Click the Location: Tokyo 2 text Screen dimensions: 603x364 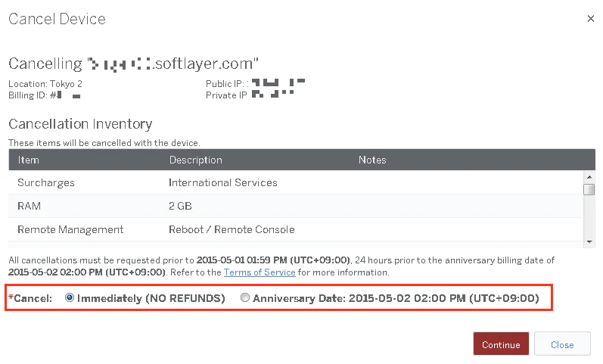click(x=45, y=84)
